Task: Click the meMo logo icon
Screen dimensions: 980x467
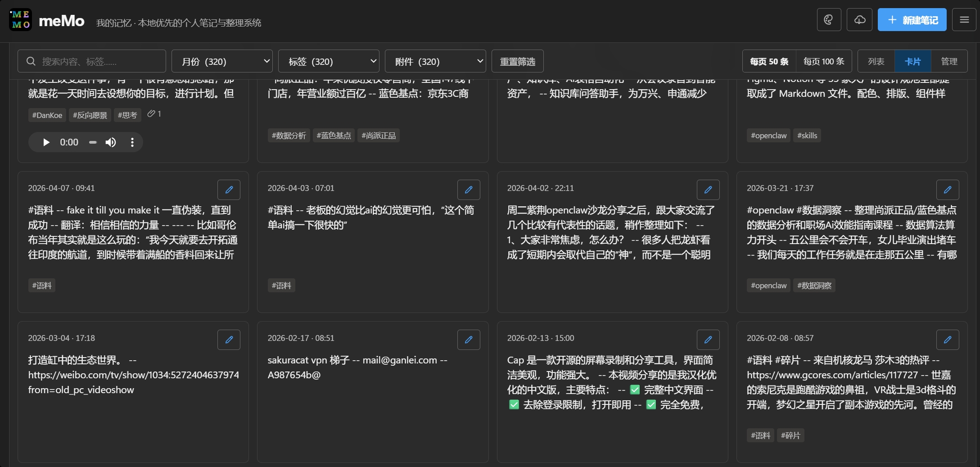Action: pyautogui.click(x=20, y=20)
